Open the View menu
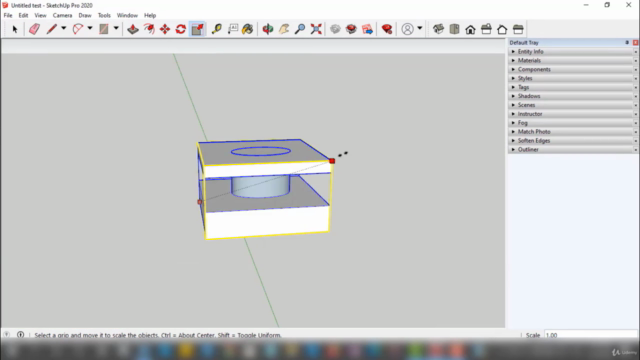The height and width of the screenshot is (360, 640). tap(40, 16)
